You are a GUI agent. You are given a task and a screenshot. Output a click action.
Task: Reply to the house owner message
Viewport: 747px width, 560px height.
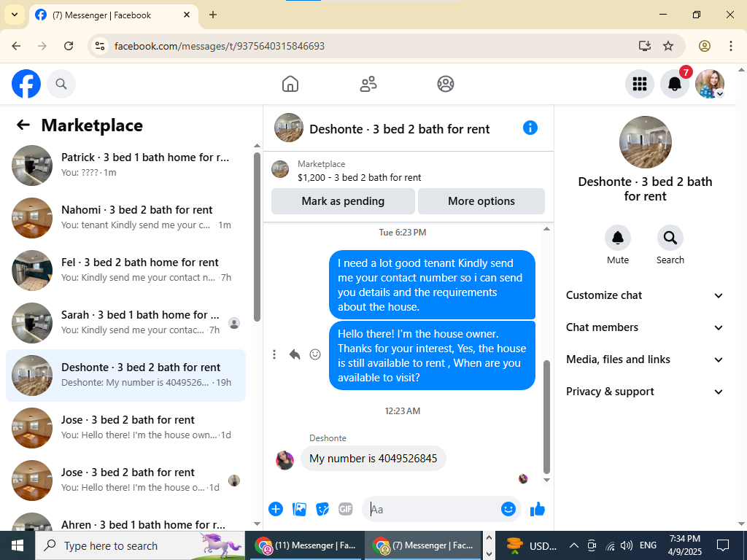tap(295, 354)
